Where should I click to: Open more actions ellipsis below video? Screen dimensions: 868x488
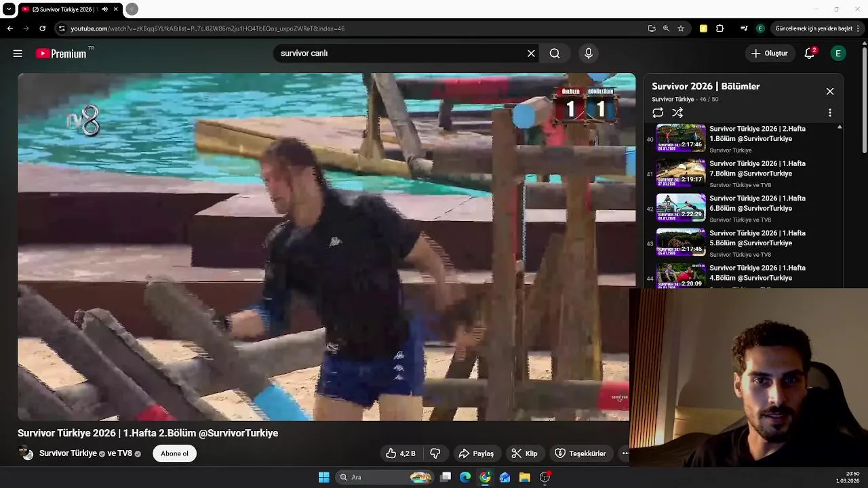pos(625,453)
